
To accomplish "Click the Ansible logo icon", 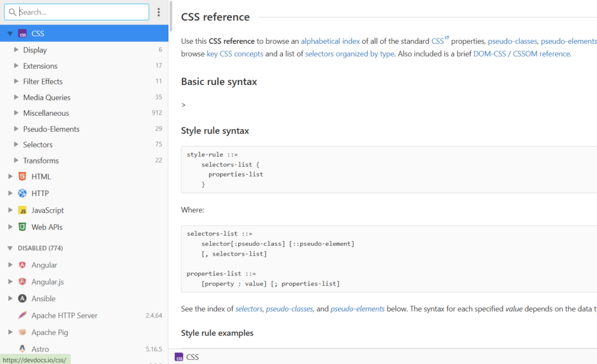I will [x=22, y=299].
